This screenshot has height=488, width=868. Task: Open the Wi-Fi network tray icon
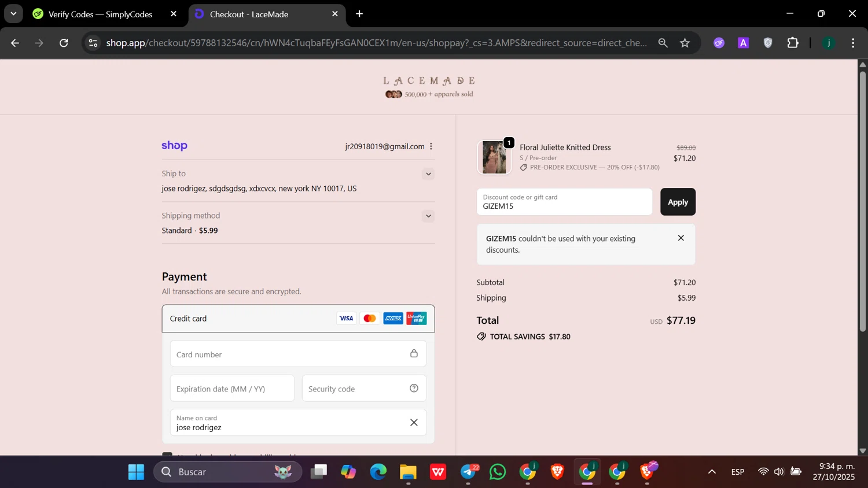coord(763,472)
